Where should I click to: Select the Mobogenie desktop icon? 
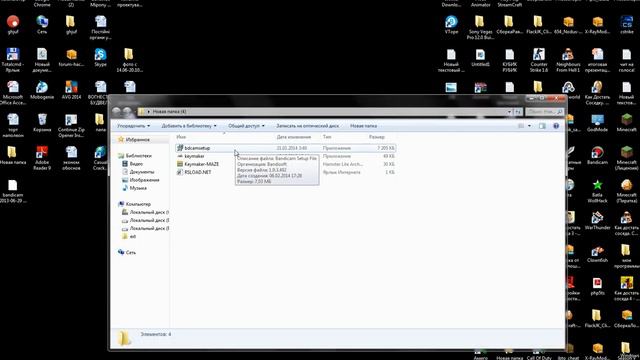[x=42, y=90]
